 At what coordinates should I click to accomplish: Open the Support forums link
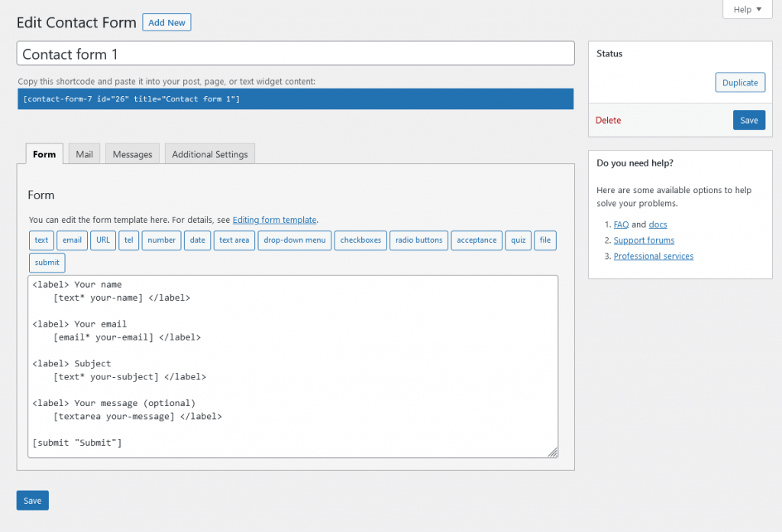[644, 240]
